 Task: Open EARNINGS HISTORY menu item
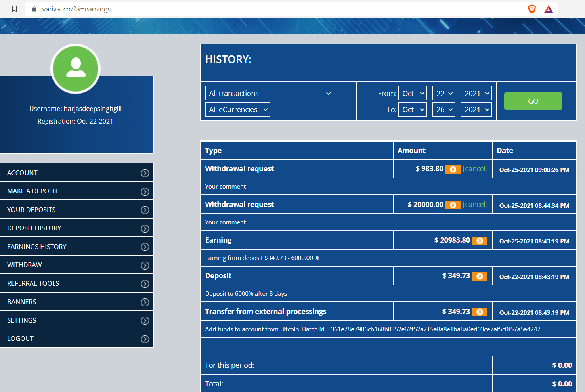point(37,247)
